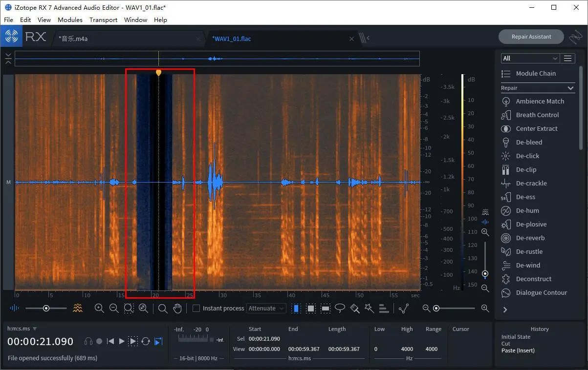This screenshot has height=370, width=588.
Task: Rewind to the start
Action: point(110,341)
